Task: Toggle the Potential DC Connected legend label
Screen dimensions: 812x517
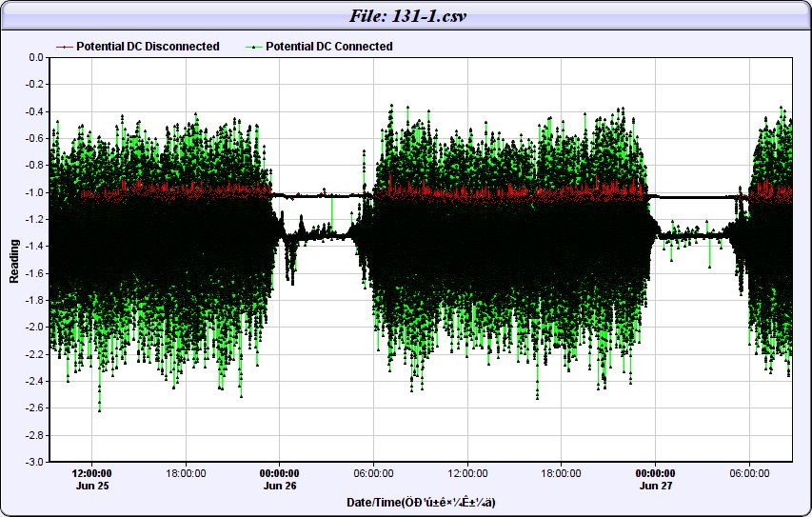Action: (x=328, y=47)
